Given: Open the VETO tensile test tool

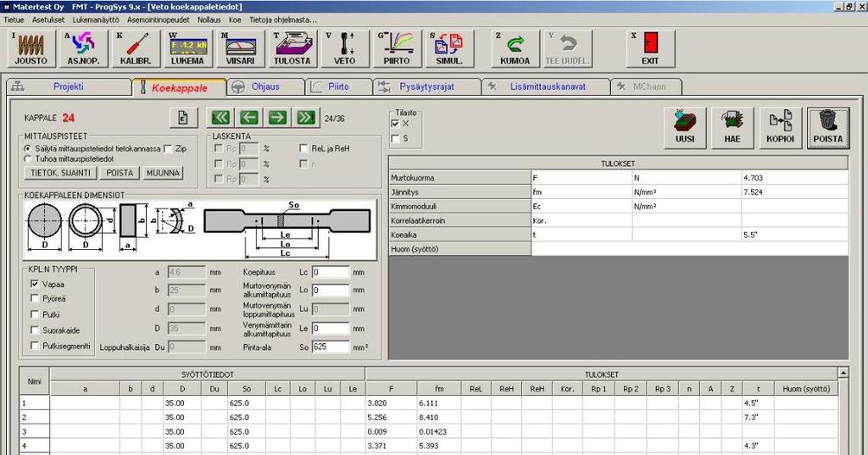Looking at the screenshot, I should [344, 48].
